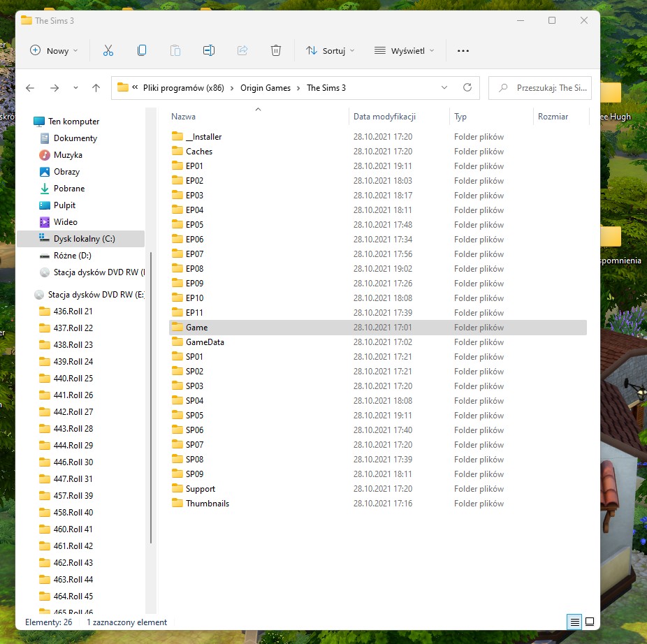This screenshot has height=644, width=647.
Task: Open Pulpit desktop in the sidebar
Action: (x=58, y=205)
